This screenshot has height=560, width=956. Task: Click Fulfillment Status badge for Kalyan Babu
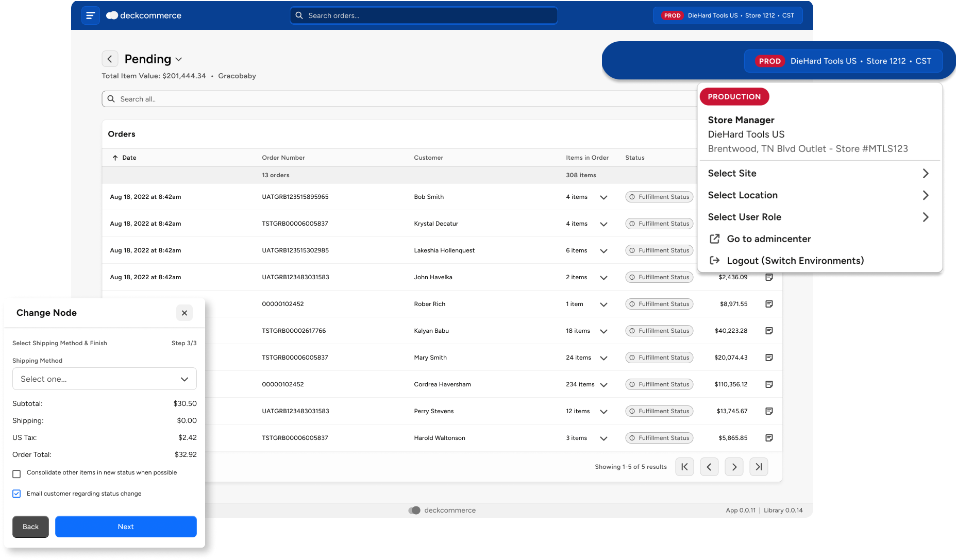click(659, 331)
